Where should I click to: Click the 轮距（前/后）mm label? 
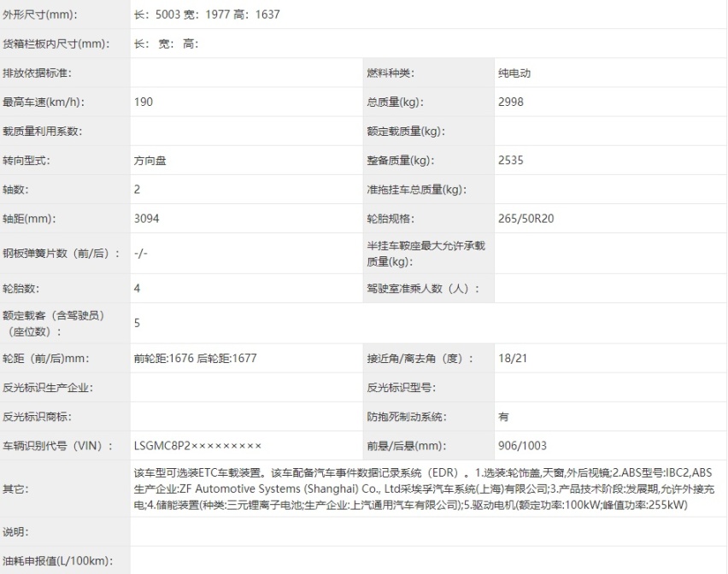tap(45, 358)
